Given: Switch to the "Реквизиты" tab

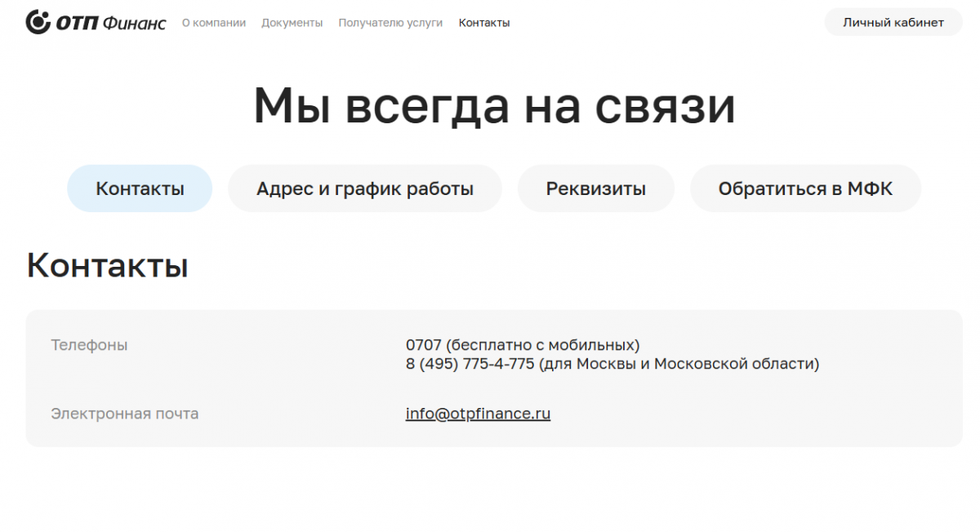Looking at the screenshot, I should [x=596, y=188].
